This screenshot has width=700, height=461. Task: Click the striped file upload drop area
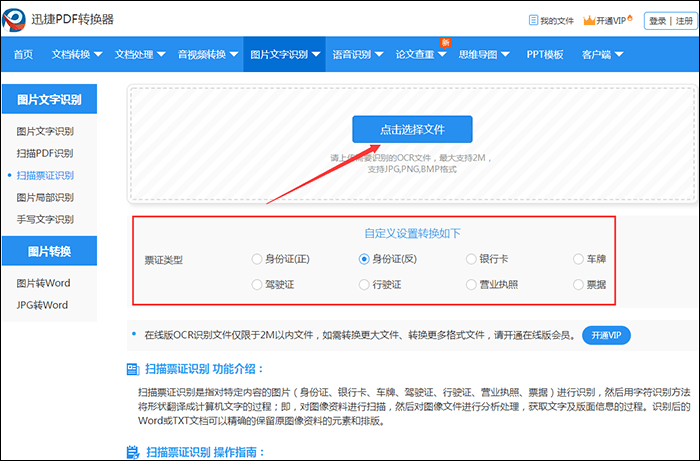(x=412, y=144)
